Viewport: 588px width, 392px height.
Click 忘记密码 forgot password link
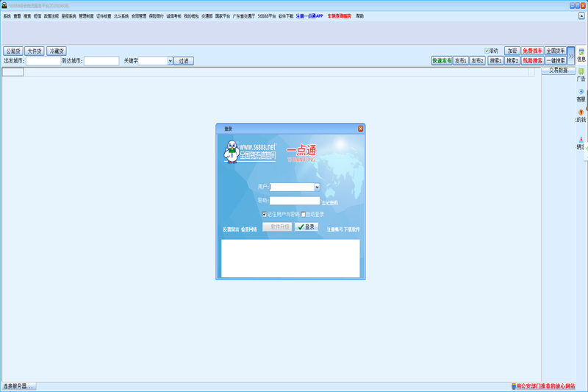point(329,203)
